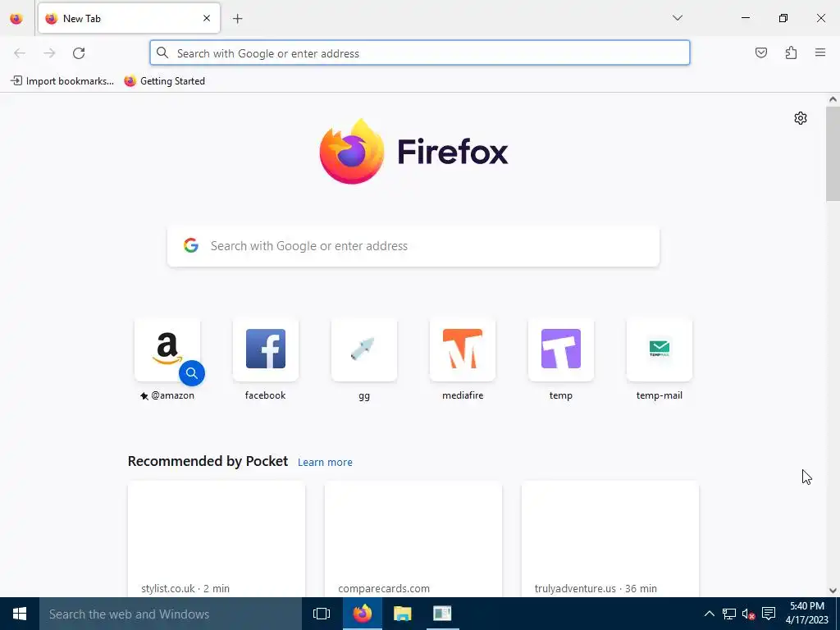Click the Windows taskbar search box
This screenshot has width=840, height=630.
171,614
